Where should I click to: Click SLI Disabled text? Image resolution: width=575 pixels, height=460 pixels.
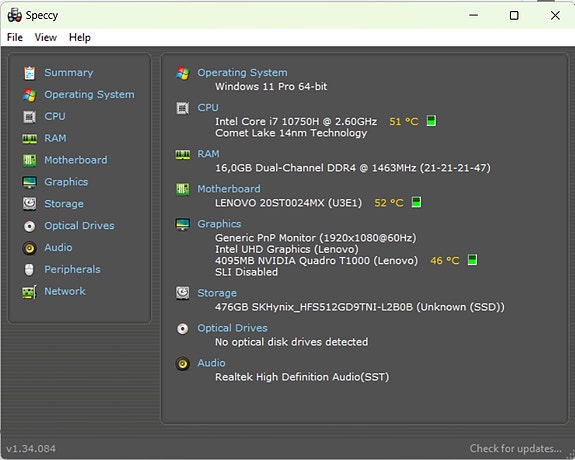246,272
